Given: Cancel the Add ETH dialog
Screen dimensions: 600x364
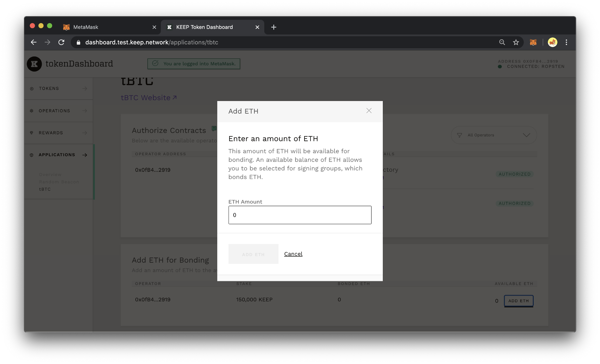Looking at the screenshot, I should [x=293, y=254].
